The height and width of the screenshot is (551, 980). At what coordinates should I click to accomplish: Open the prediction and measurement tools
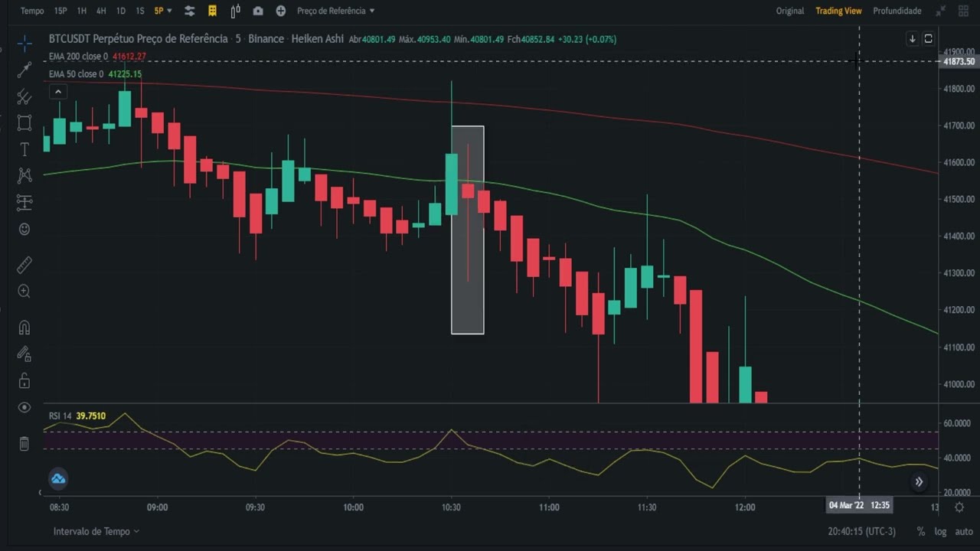tap(24, 202)
